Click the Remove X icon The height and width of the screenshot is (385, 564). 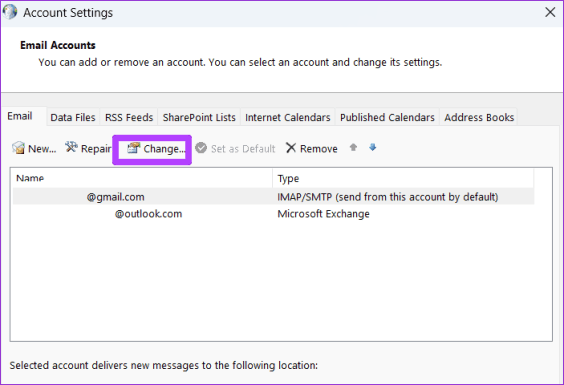tap(291, 148)
